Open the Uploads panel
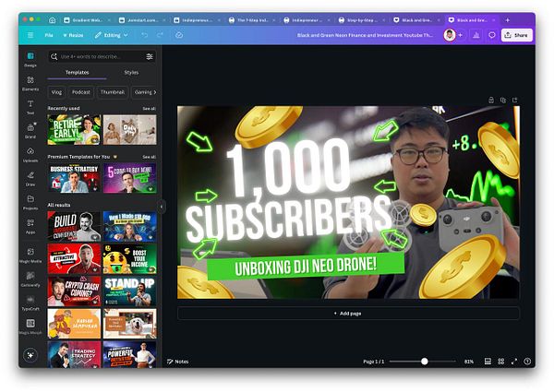Image resolution: width=554 pixels, height=392 pixels. click(x=30, y=155)
